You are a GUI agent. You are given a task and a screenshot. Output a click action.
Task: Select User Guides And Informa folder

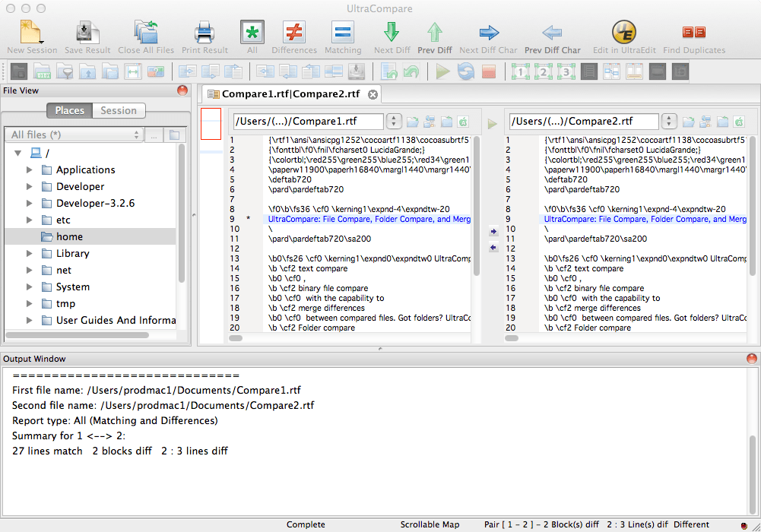click(90, 320)
